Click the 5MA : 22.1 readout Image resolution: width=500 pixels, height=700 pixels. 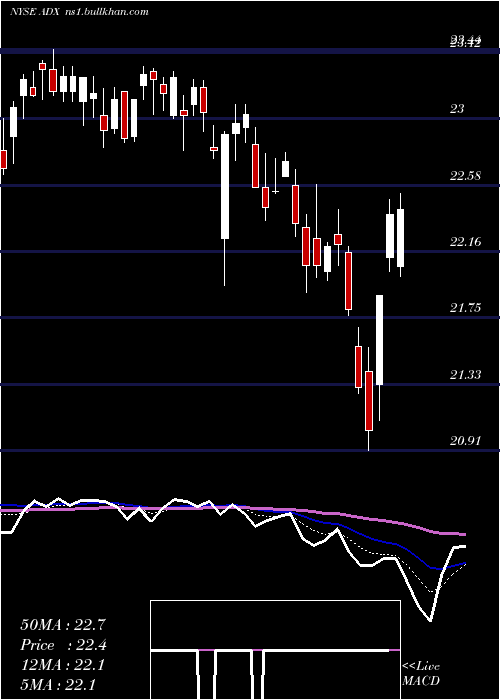58,684
